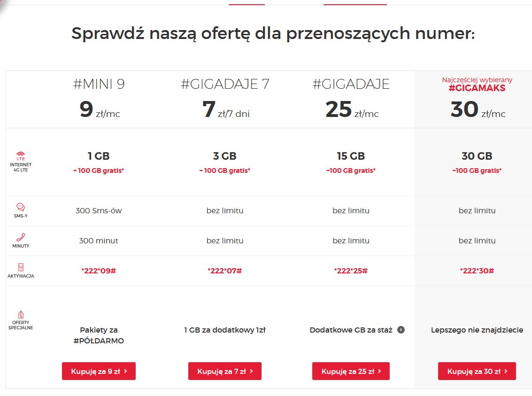Screen dimensions: 532x396
Task: Click the phone handset minutes icon
Action: (x=21, y=237)
